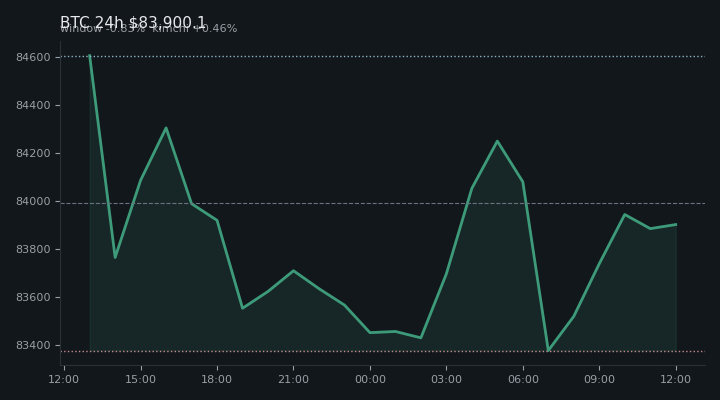
Task: Click the 21:00 x-axis label
Action: (293, 379)
